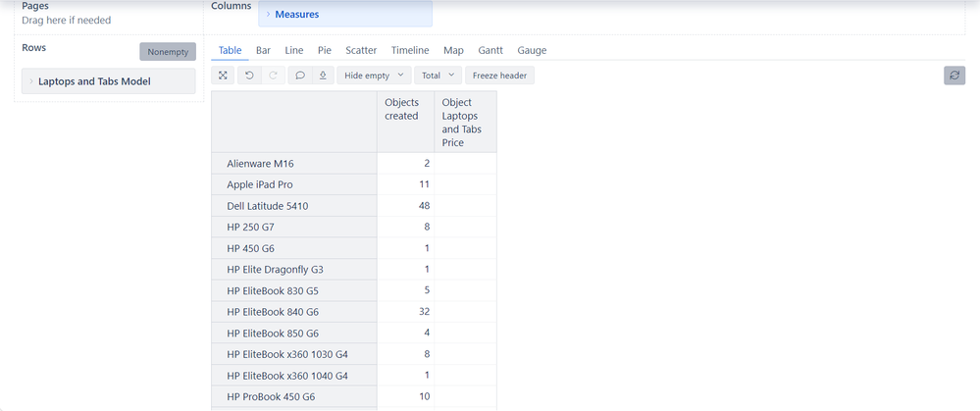This screenshot has height=411, width=980.
Task: Switch to the Pie chart tab
Action: [325, 51]
